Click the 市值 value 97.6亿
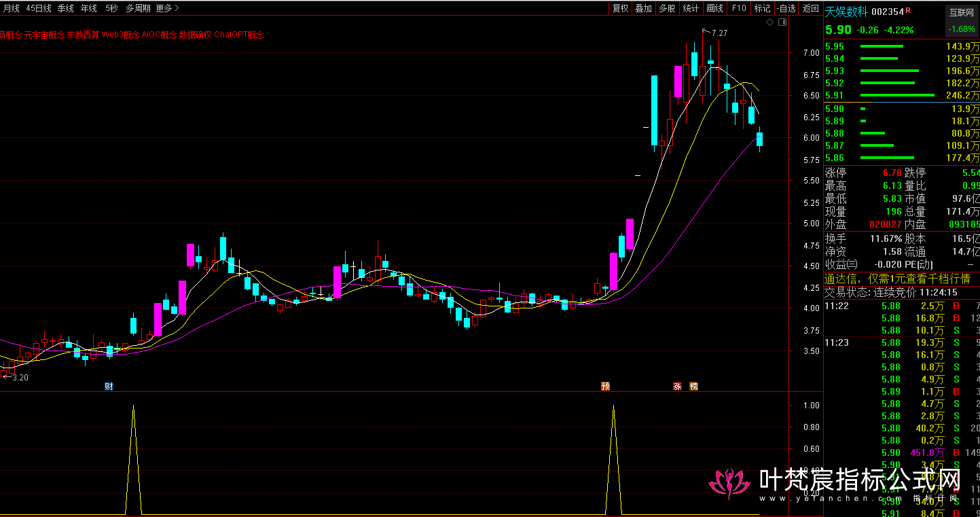Screen dimensions: 980x517 tap(964, 198)
